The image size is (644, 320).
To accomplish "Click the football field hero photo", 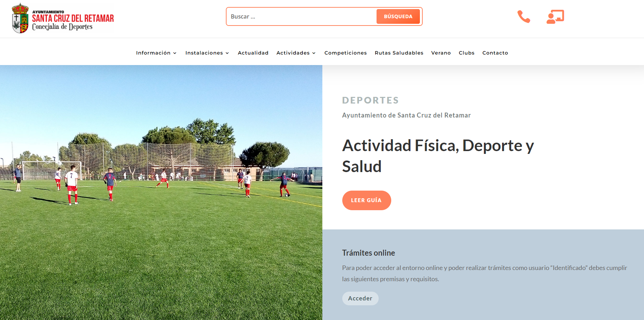I will click(x=161, y=192).
